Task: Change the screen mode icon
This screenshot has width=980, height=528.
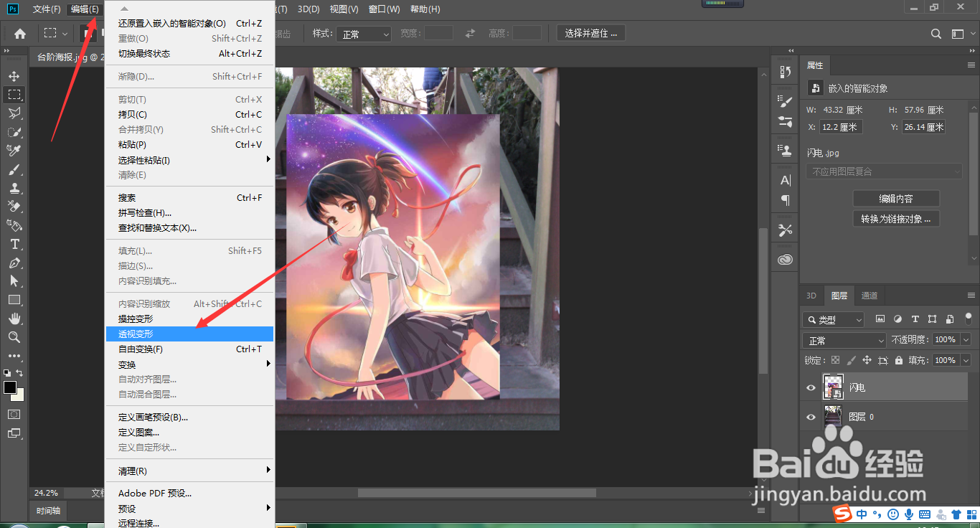Action: point(14,433)
